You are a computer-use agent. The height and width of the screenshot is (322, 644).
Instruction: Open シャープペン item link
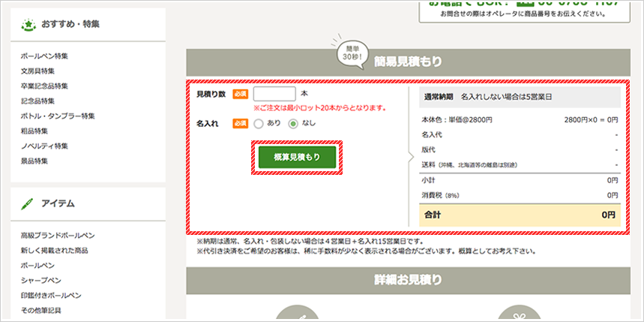40,281
